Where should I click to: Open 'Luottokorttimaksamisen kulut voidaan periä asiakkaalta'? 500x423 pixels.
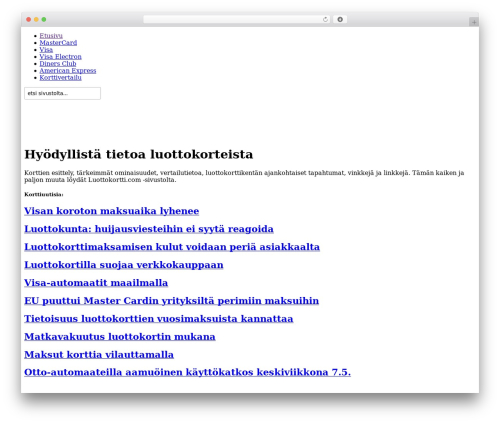point(172,247)
